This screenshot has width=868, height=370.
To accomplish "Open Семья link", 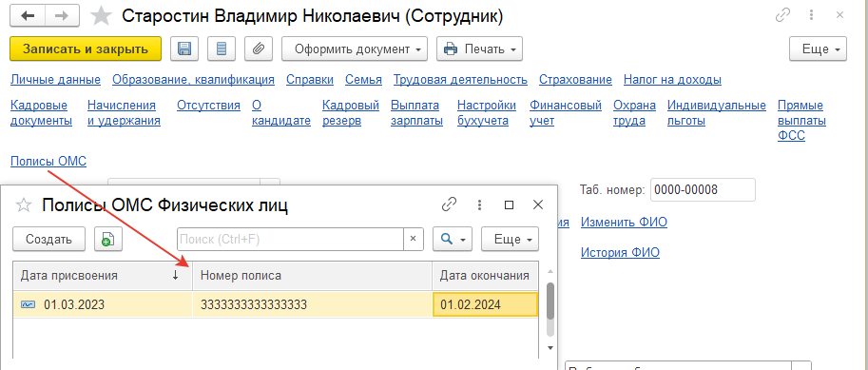I will point(364,80).
